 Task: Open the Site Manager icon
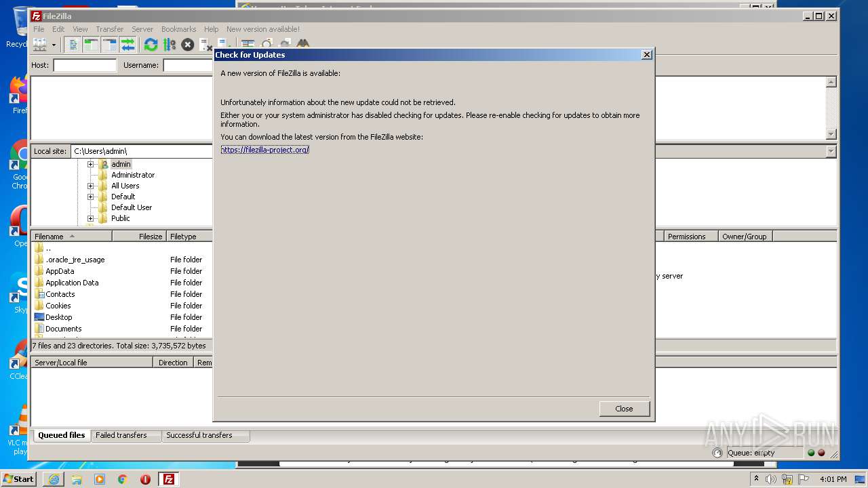40,45
